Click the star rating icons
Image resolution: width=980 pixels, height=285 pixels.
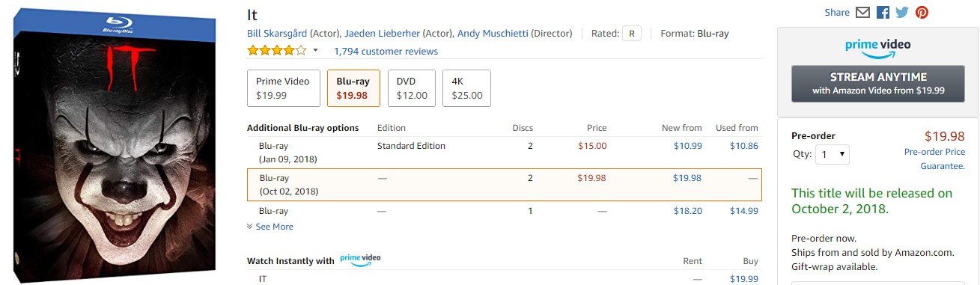pos(277,51)
